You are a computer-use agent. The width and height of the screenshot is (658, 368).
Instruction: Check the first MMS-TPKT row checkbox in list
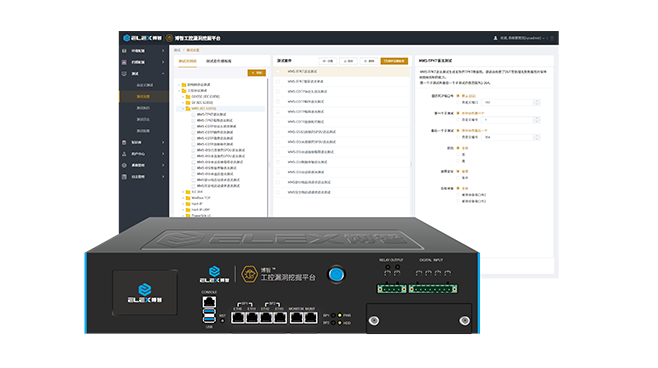click(x=278, y=71)
